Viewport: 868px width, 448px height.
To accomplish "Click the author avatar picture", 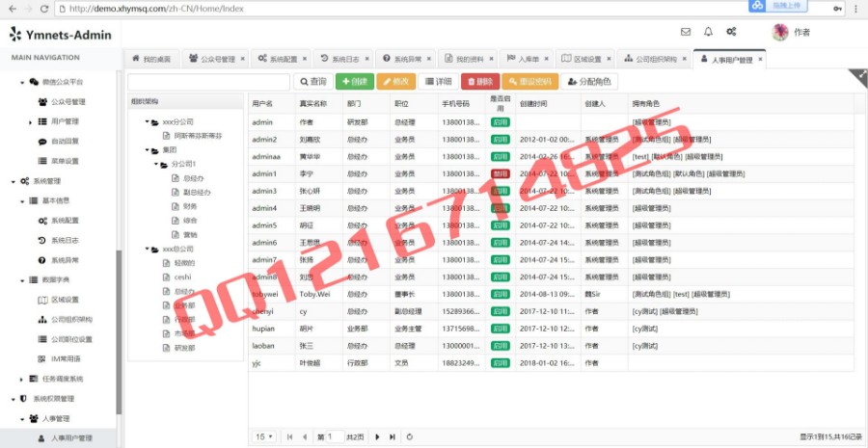I will pos(780,32).
